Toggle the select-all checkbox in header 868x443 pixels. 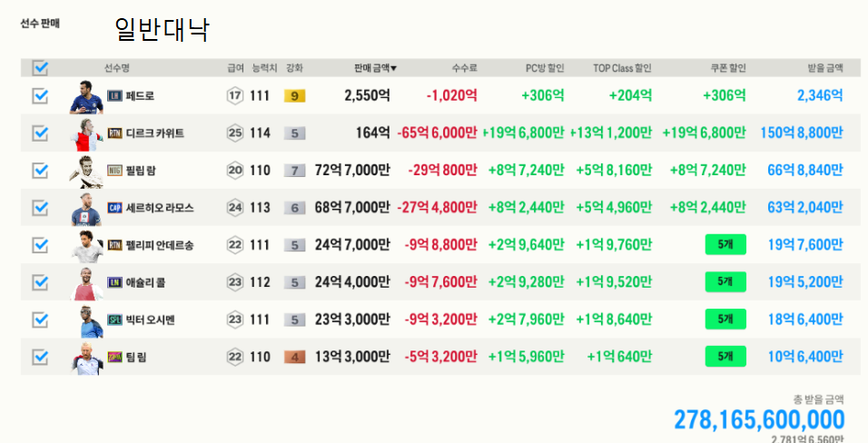40,67
